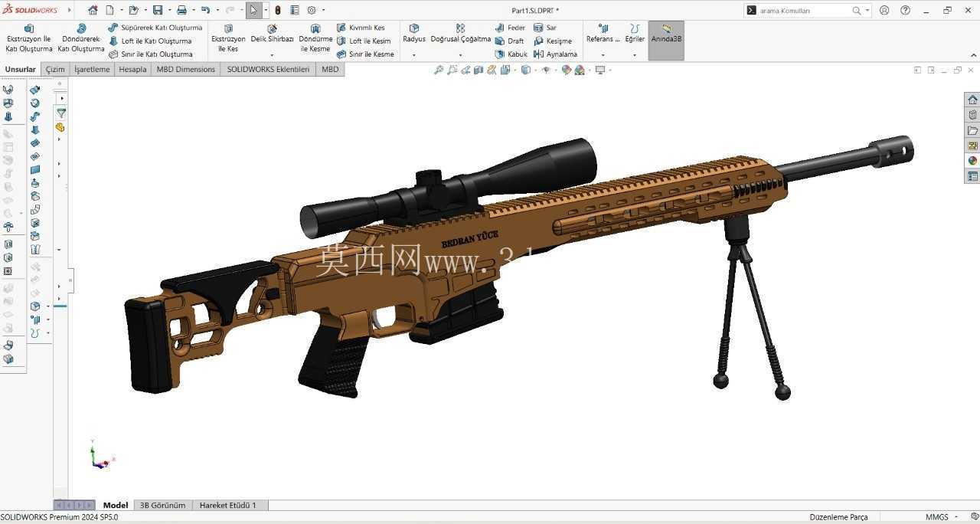This screenshot has height=524, width=980.
Task: Open the user login account icon
Action: click(x=884, y=10)
